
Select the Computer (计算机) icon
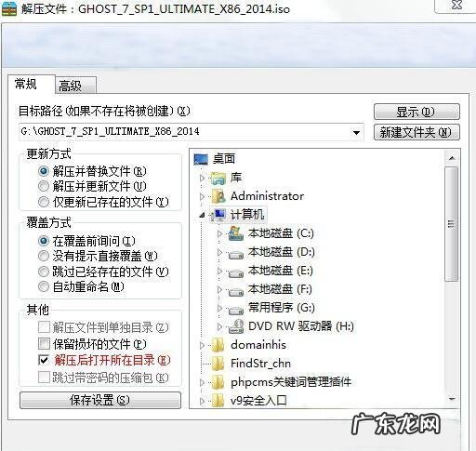[218, 215]
